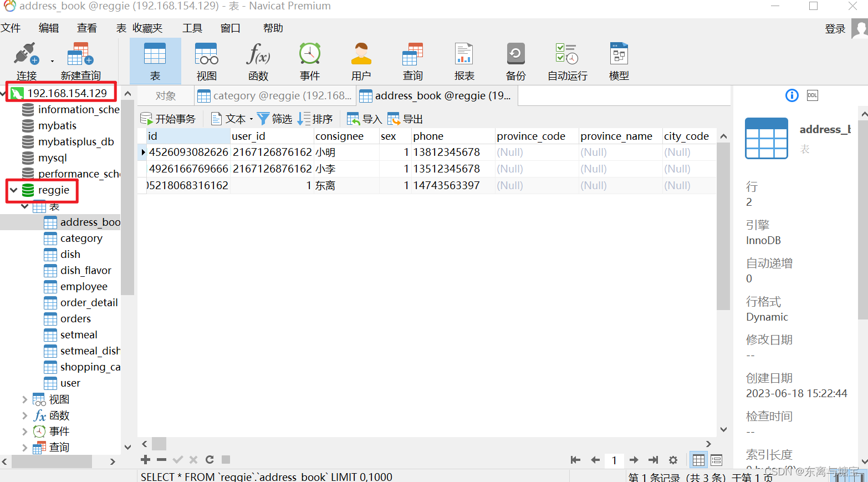Open the Text (文本) dropdown
The width and height of the screenshot is (868, 482).
[x=232, y=119]
